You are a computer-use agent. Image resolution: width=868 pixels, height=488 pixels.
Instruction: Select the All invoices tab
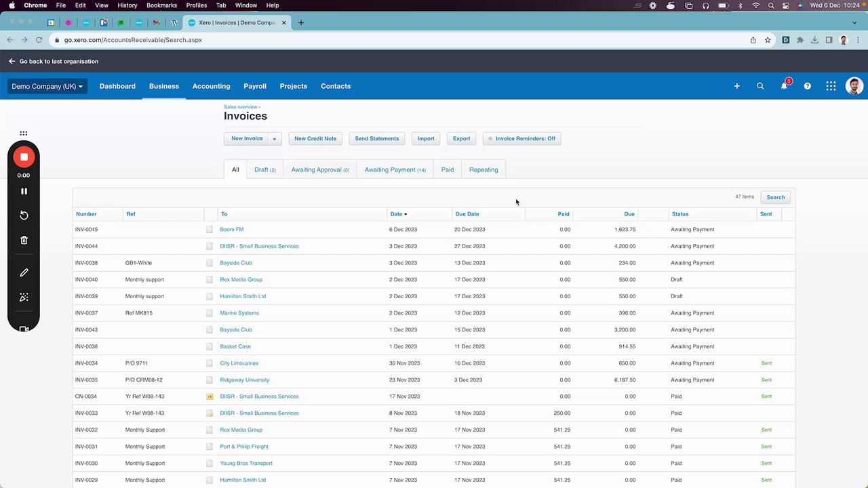pos(235,169)
